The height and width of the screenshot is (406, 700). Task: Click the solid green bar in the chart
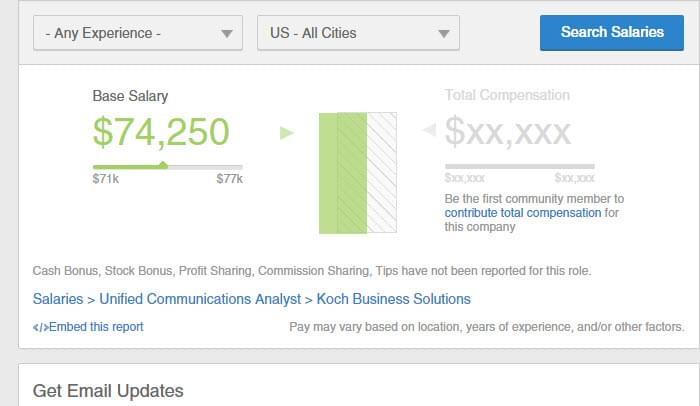(328, 173)
